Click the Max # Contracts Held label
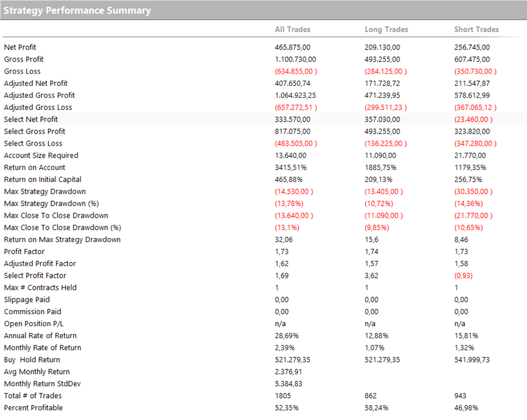The height and width of the screenshot is (420, 527). tap(40, 287)
